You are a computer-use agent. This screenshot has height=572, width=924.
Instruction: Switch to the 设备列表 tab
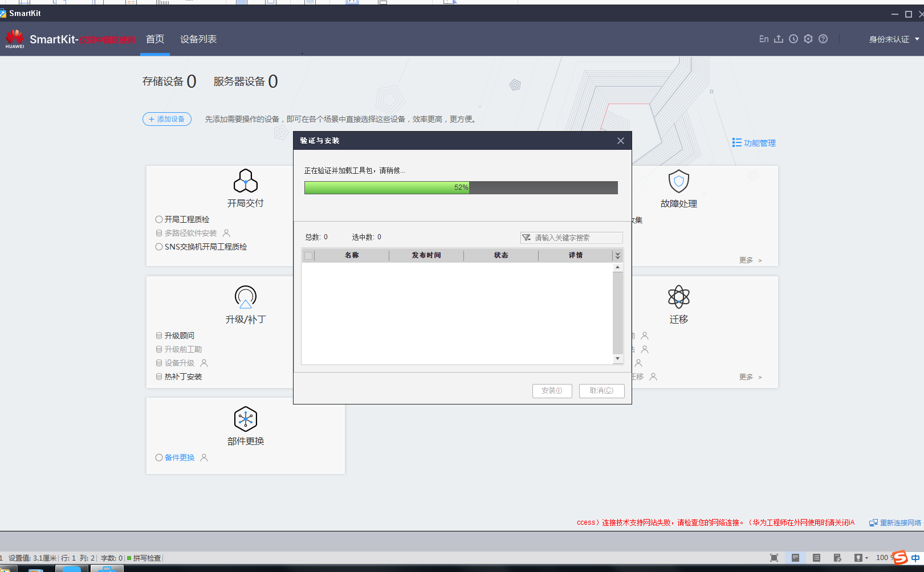coord(198,39)
